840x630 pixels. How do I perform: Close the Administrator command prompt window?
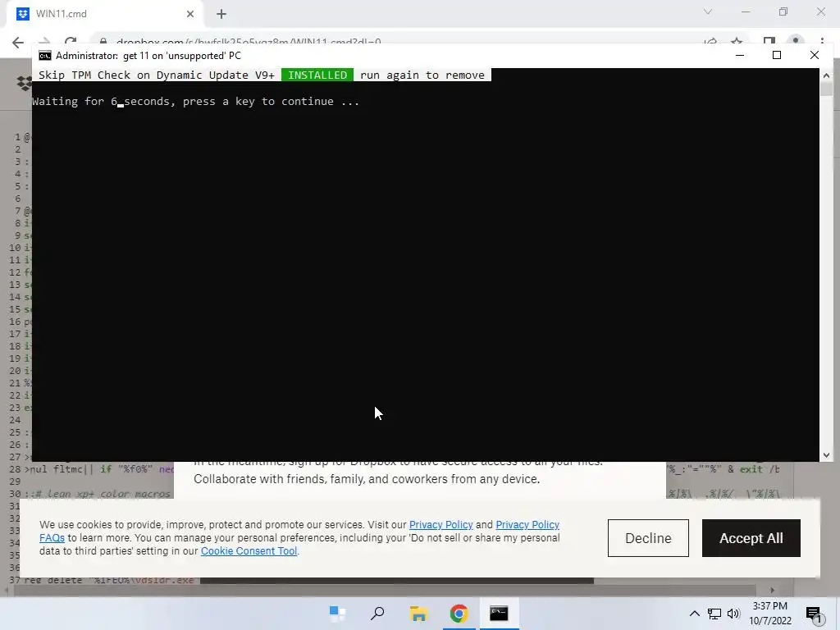tap(815, 55)
